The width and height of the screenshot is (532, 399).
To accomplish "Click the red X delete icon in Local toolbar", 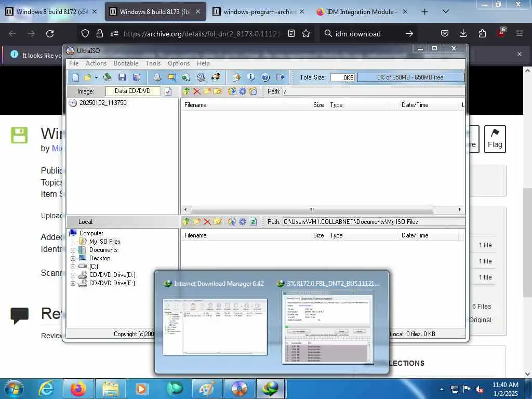I will coord(207,221).
